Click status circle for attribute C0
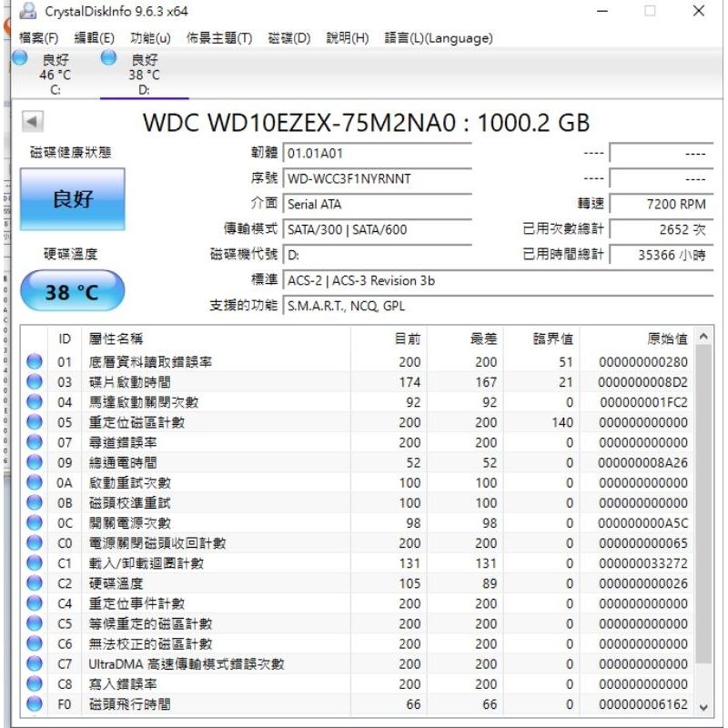The width and height of the screenshot is (728, 728). tap(35, 542)
